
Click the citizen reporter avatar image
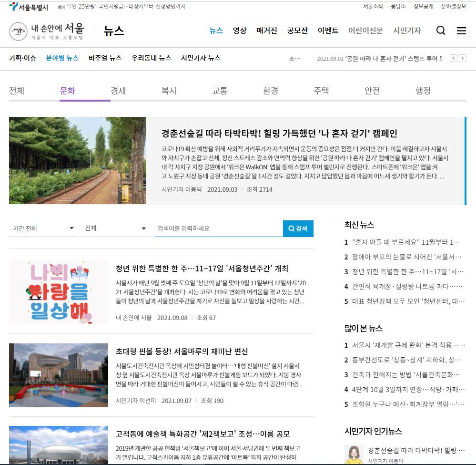pos(354,455)
